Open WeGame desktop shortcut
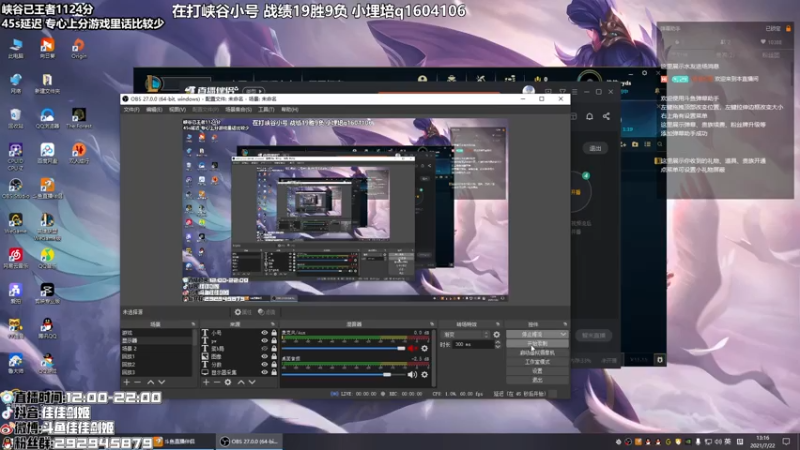The width and height of the screenshot is (800, 450). point(15,223)
